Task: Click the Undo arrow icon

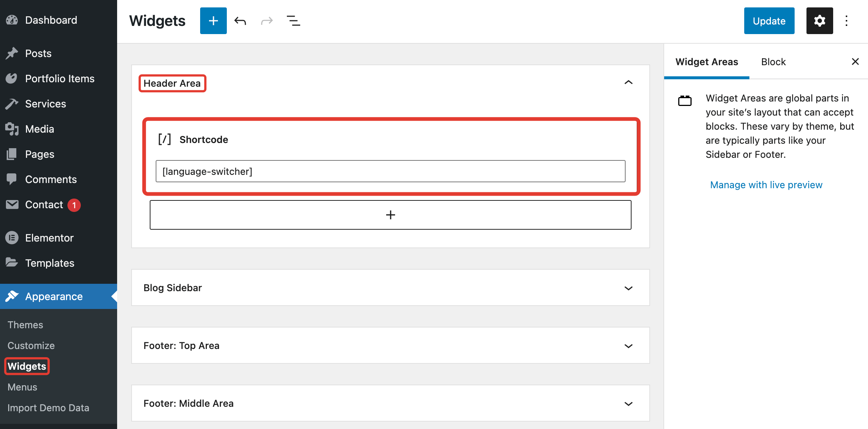Action: click(x=240, y=21)
